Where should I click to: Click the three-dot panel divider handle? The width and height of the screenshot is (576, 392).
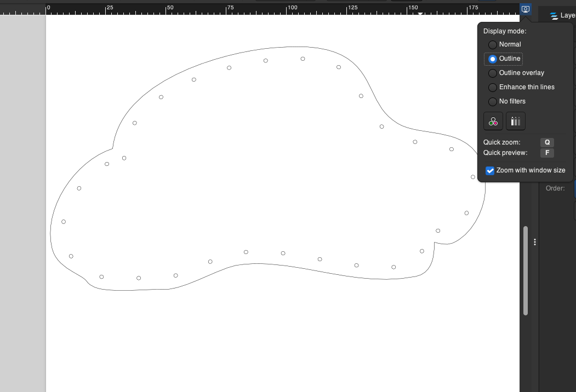click(x=535, y=242)
